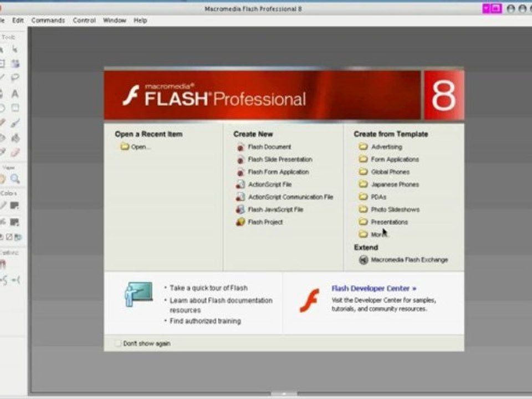Select the Subselection tool
This screenshot has width=532, height=399.
tap(15, 49)
